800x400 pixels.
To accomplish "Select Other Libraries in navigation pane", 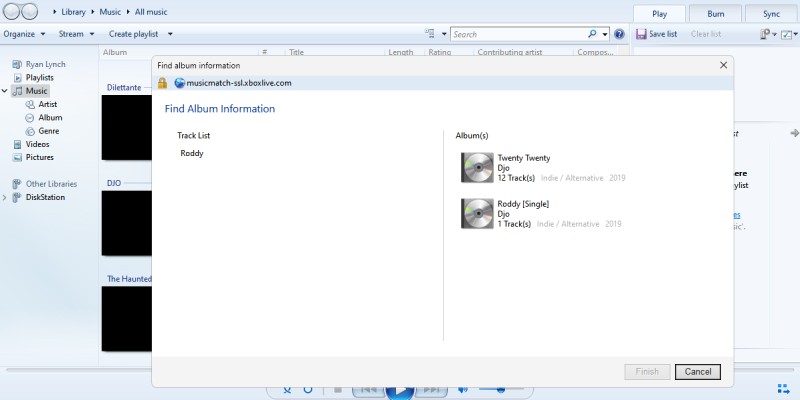I will click(x=51, y=184).
